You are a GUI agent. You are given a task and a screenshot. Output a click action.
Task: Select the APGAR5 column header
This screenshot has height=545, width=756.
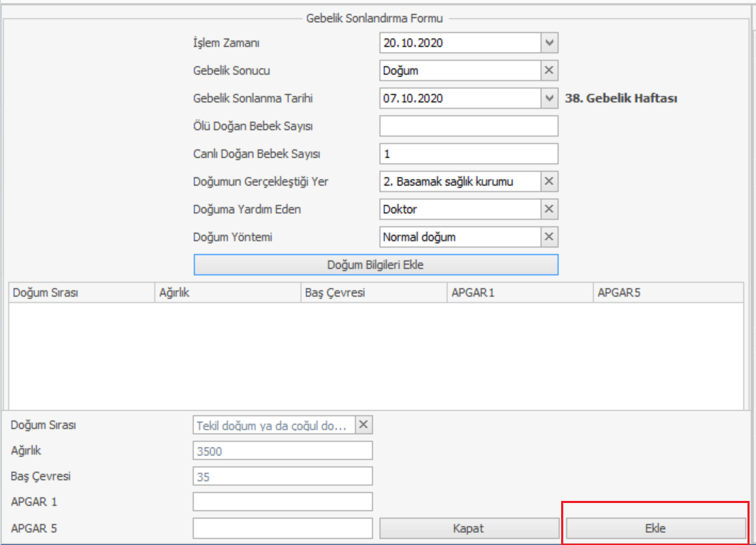click(669, 292)
